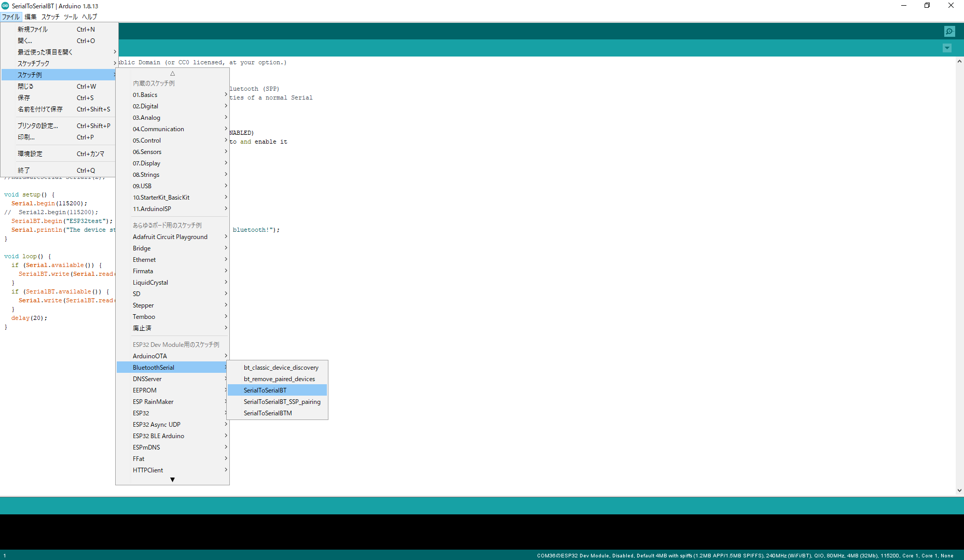
Task: Open the LiquidCrystal examples submenu
Action: coord(172,283)
